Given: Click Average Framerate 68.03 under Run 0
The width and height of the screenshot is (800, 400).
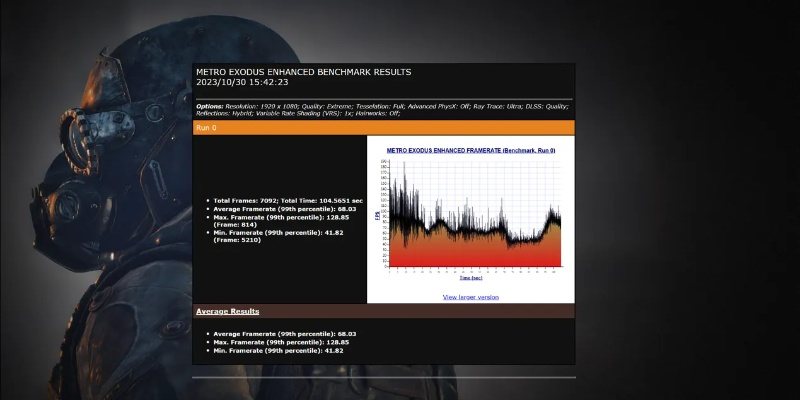Looking at the screenshot, I should [285, 209].
